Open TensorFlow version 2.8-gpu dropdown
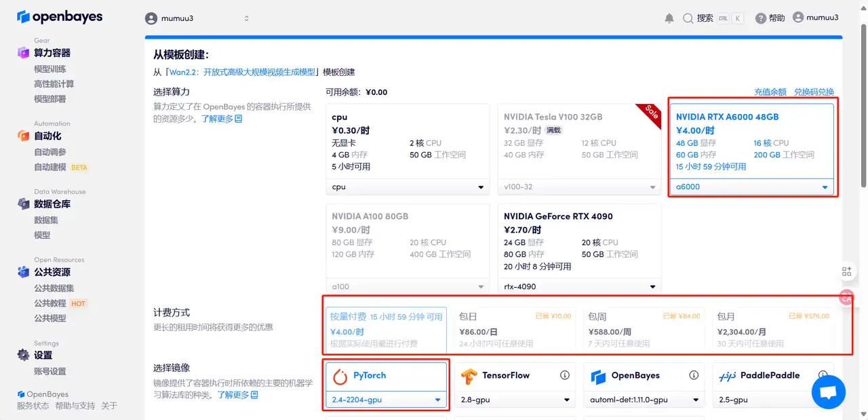 pos(515,400)
